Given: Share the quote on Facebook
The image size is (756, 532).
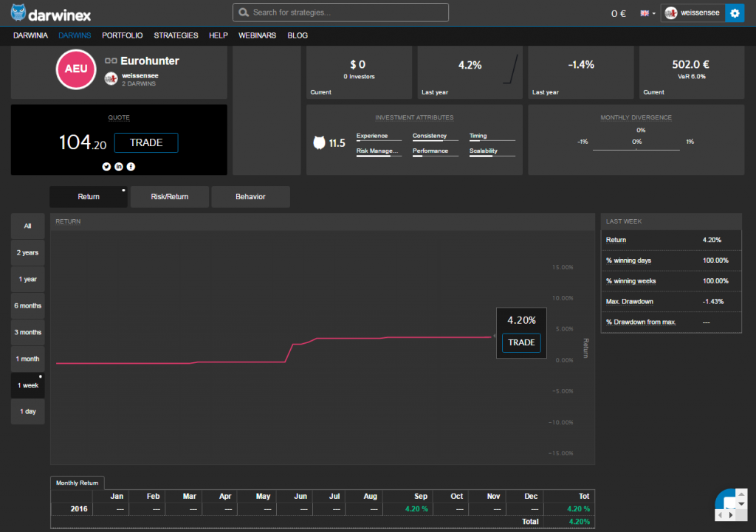Looking at the screenshot, I should [131, 167].
